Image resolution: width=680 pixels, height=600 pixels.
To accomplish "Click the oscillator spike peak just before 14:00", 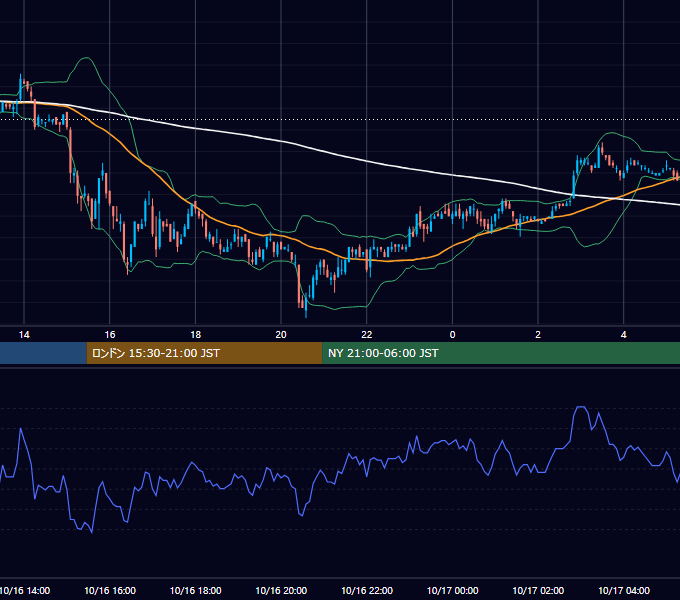I will point(20,429).
